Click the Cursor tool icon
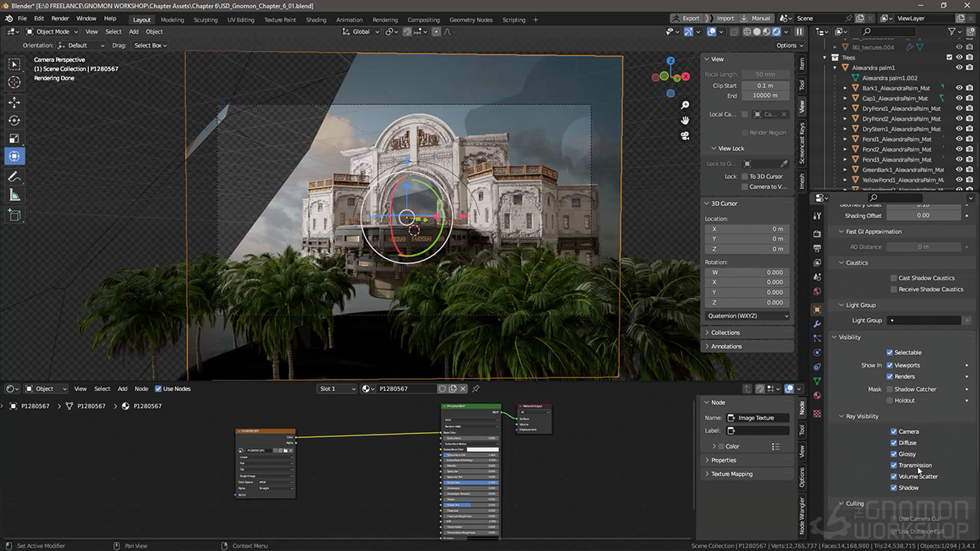The width and height of the screenshot is (980, 551). point(15,83)
